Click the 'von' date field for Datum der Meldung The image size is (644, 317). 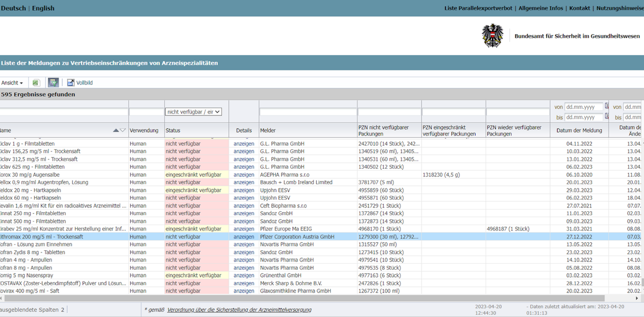click(x=584, y=107)
